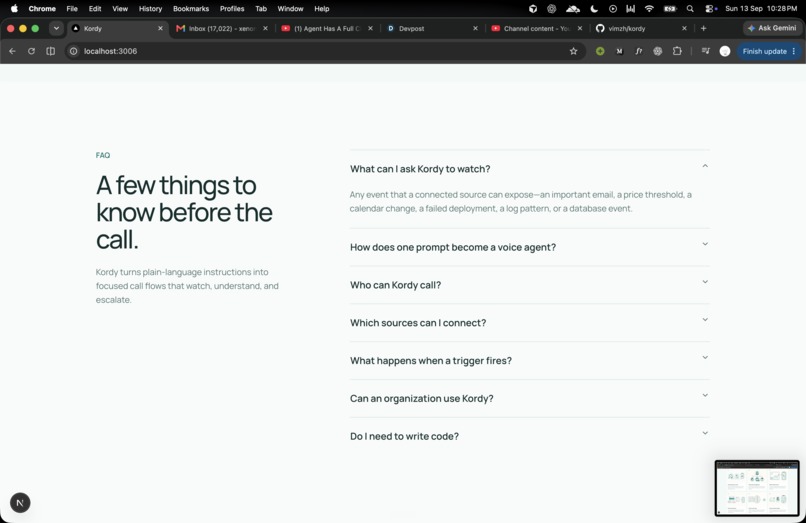Click the fx extension icon
Screen dimensions: 806x523
pyautogui.click(x=638, y=51)
